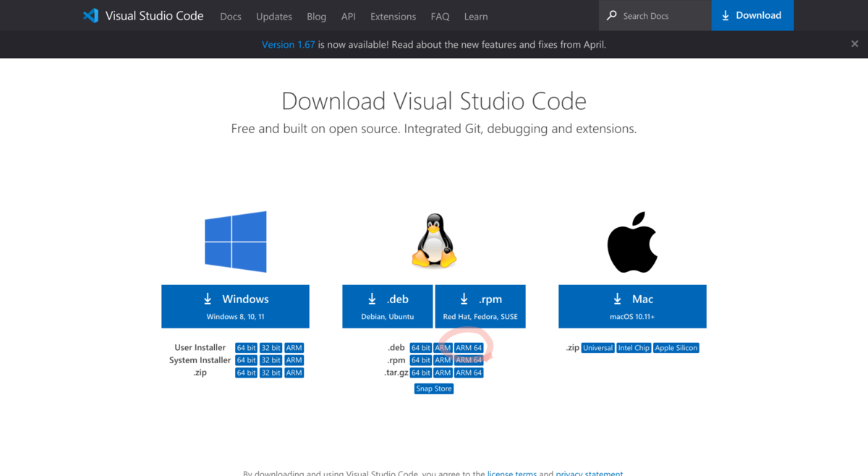Open the Version 1.67 link
868x476 pixels.
pyautogui.click(x=288, y=44)
